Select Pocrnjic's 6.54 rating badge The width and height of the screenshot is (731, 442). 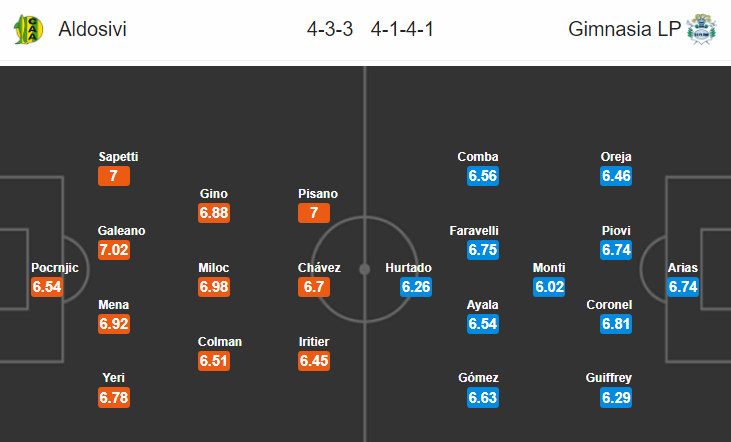pos(47,287)
